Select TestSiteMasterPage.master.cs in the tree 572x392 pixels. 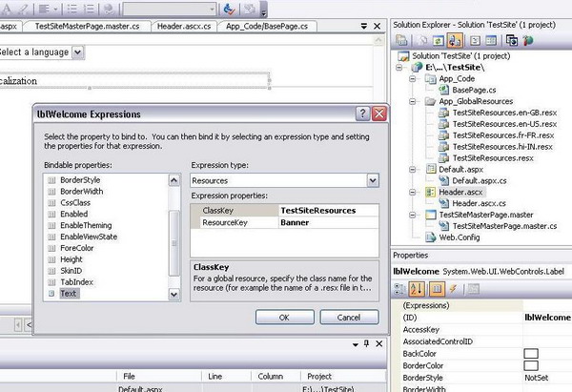tap(504, 226)
